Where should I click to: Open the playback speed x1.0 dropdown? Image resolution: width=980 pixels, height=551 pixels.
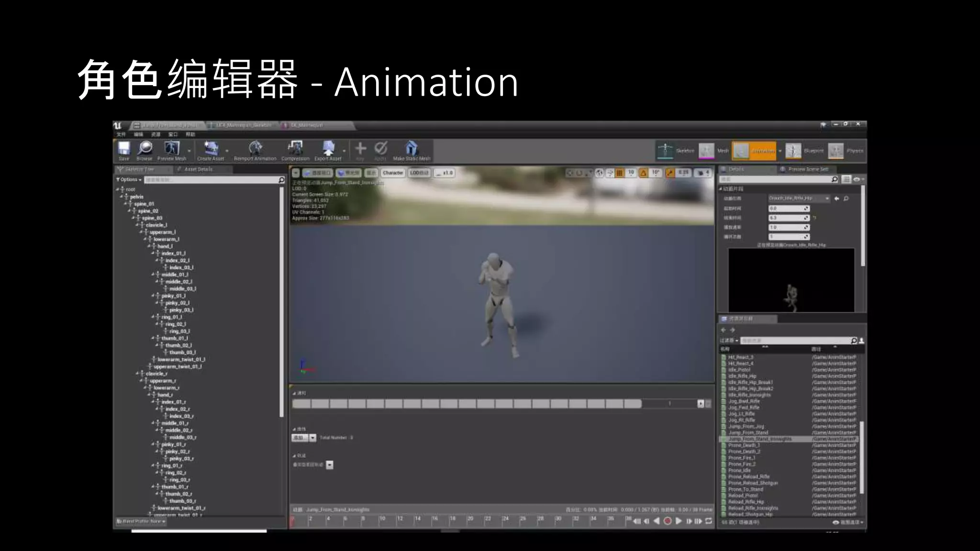[445, 173]
